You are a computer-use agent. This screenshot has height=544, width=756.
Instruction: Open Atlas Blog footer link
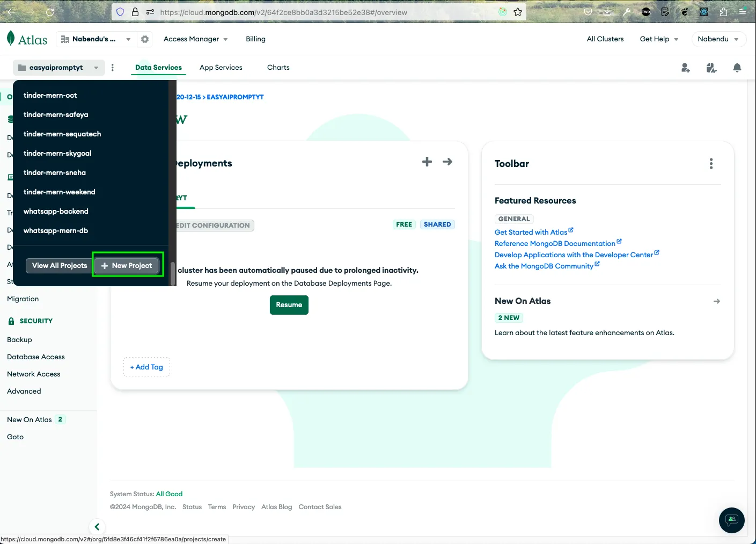tap(277, 507)
